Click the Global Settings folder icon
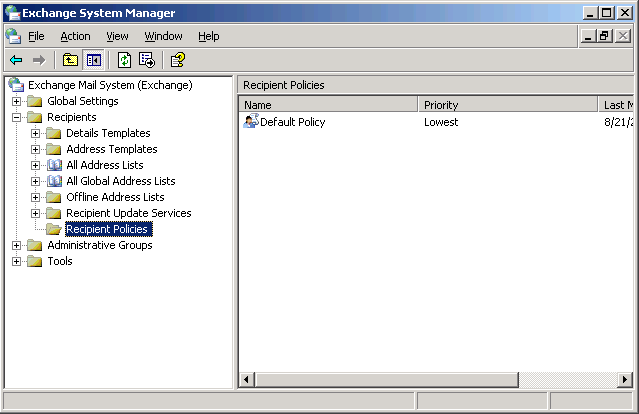The height and width of the screenshot is (414, 639). coord(35,101)
